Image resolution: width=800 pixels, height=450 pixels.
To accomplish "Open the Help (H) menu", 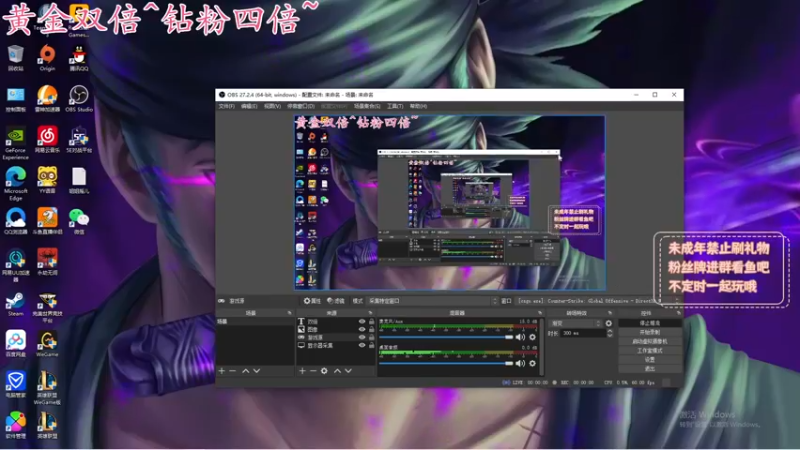I will pos(418,106).
